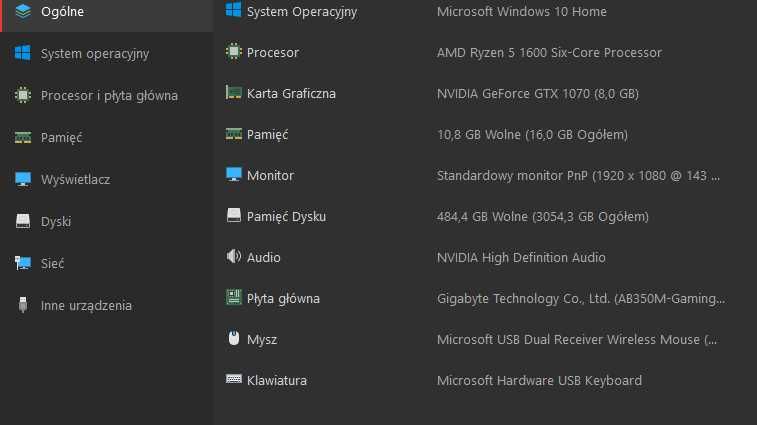Select NVIDIA High Definition Audio value
Viewport: 757px width, 425px height.
[x=521, y=257]
